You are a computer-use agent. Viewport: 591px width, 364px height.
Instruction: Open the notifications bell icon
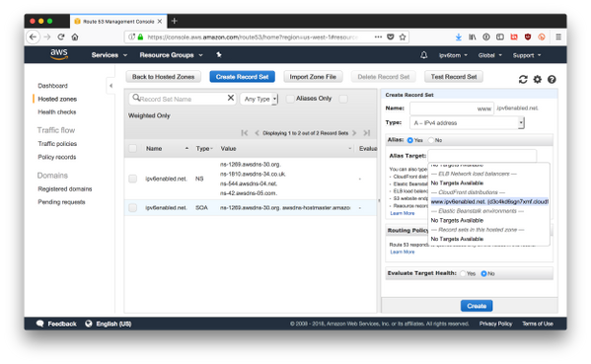423,55
